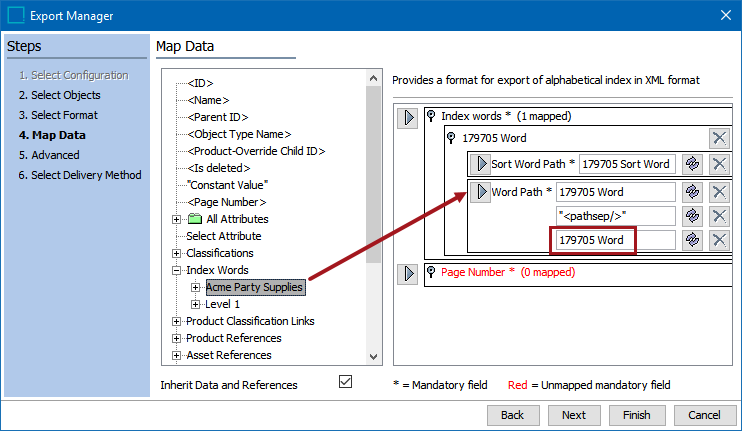
Task: Collapse the Index Words tree node
Action: click(177, 270)
